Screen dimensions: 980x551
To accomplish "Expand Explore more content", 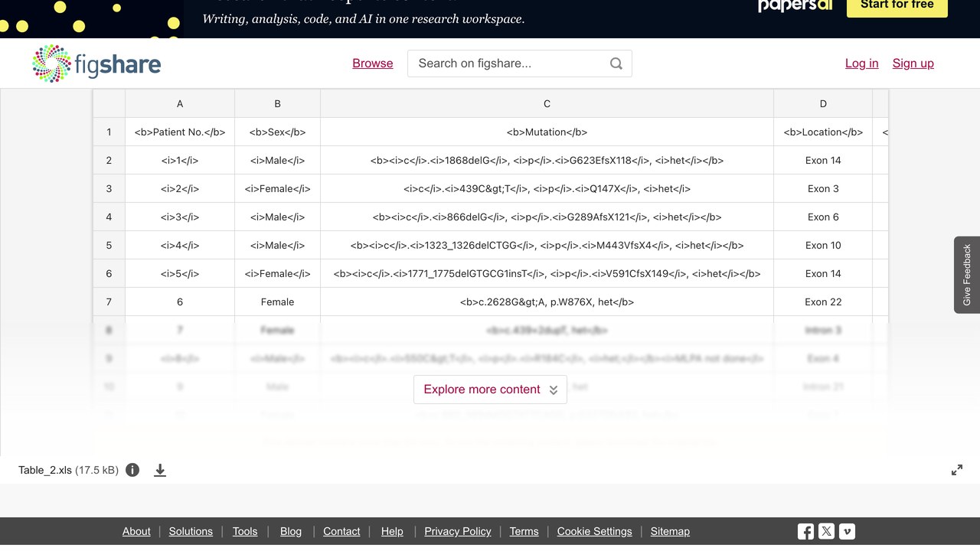I will point(490,390).
